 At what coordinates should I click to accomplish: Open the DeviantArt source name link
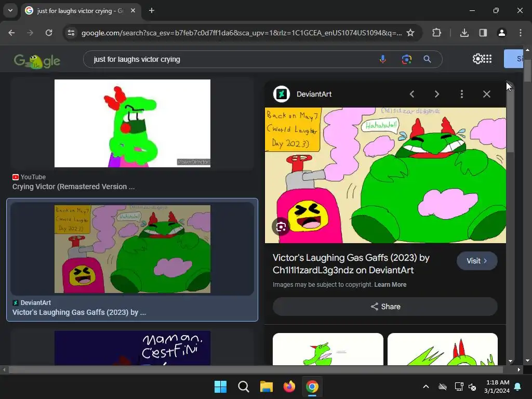point(314,95)
